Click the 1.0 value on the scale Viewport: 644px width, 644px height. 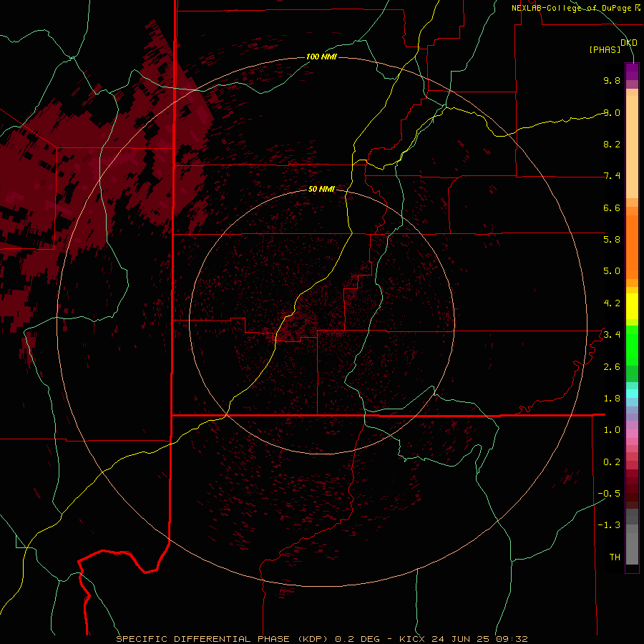coord(612,430)
